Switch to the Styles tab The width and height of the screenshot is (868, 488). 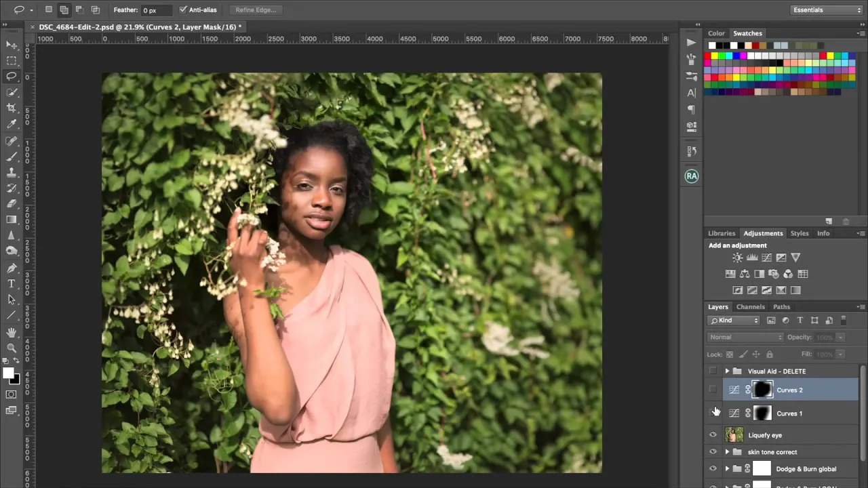click(x=800, y=233)
